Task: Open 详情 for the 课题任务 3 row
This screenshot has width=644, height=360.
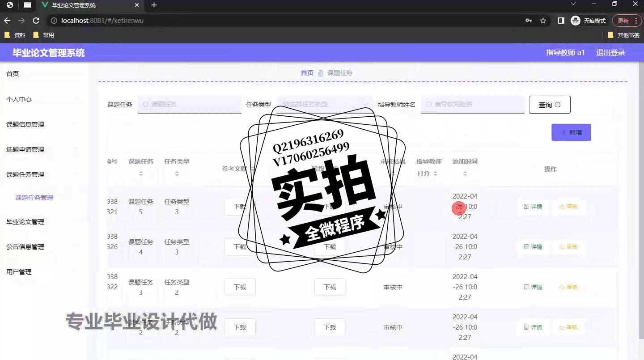Action: click(533, 287)
